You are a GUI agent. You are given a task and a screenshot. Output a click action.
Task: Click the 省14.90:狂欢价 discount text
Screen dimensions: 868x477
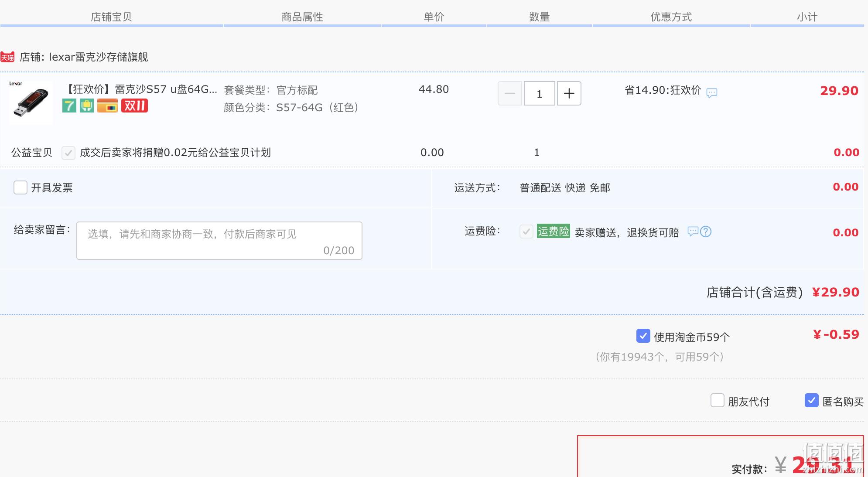(663, 90)
